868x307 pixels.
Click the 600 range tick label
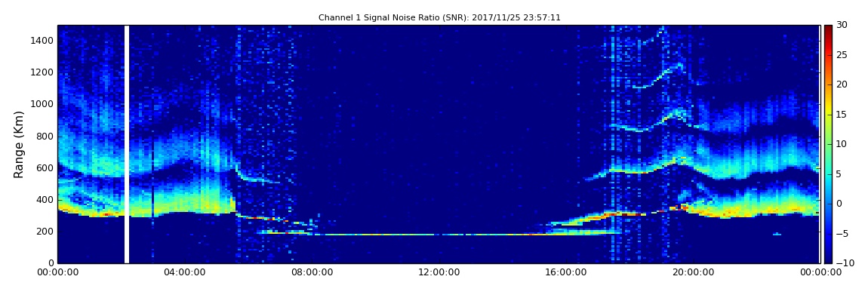point(45,167)
